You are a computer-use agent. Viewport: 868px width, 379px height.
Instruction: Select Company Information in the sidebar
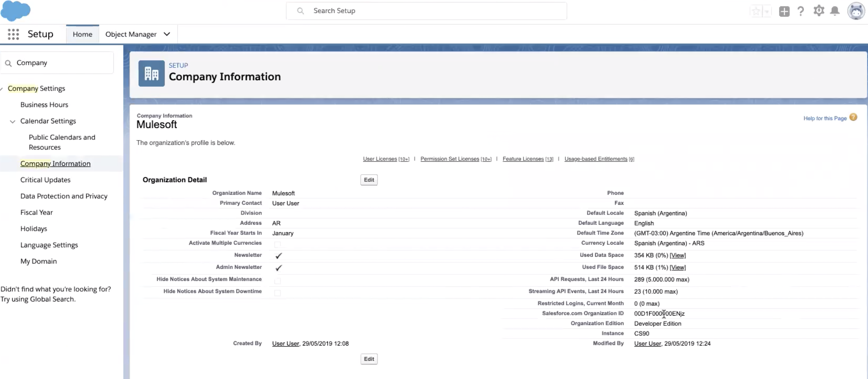pos(55,163)
